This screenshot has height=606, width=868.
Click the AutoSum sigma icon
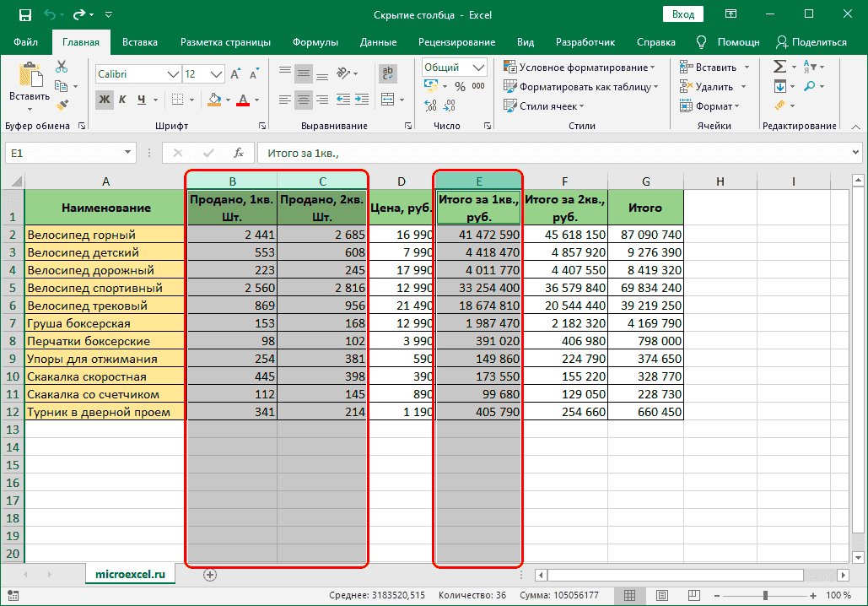[779, 67]
